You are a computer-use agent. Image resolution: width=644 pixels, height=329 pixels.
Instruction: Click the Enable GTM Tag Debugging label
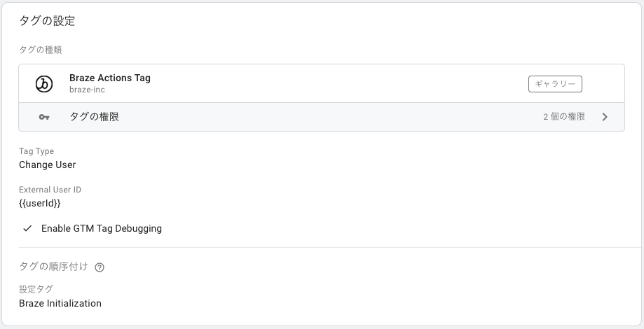pos(102,228)
